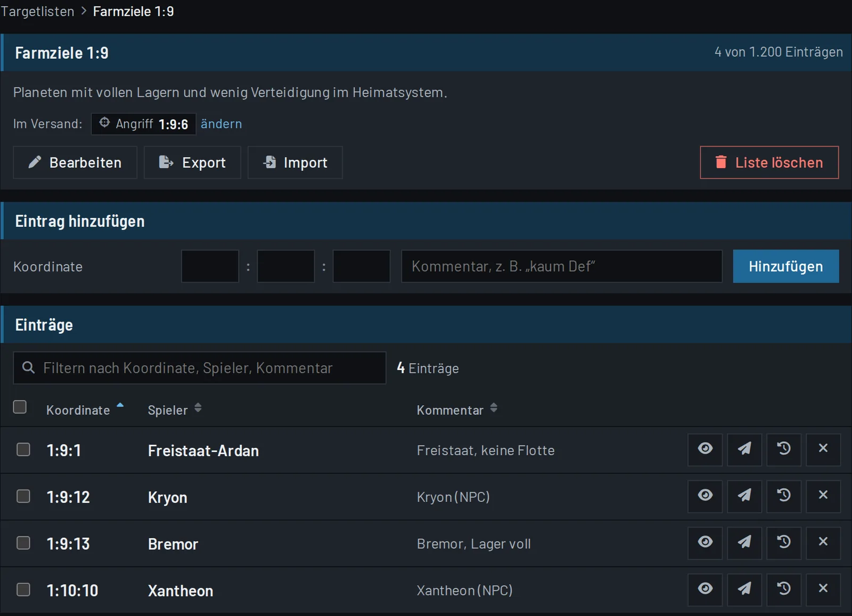Spy on Xantheon via the eye icon

(x=705, y=590)
